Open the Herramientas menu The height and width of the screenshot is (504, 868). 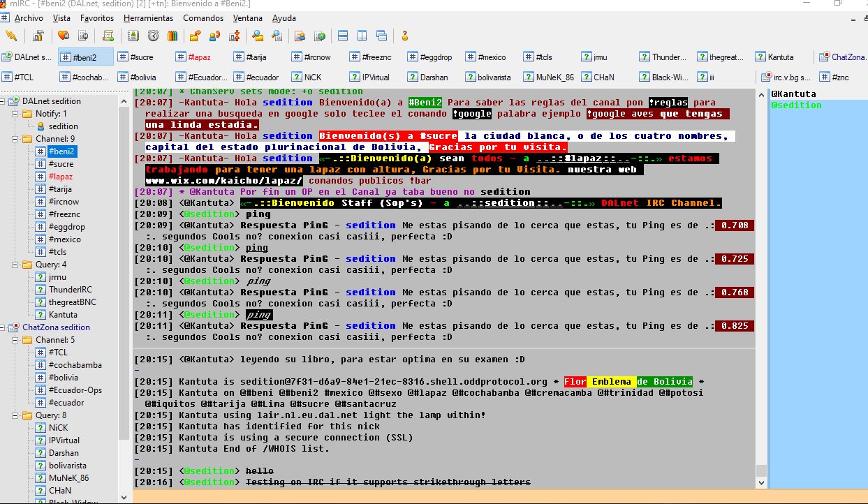tap(148, 18)
